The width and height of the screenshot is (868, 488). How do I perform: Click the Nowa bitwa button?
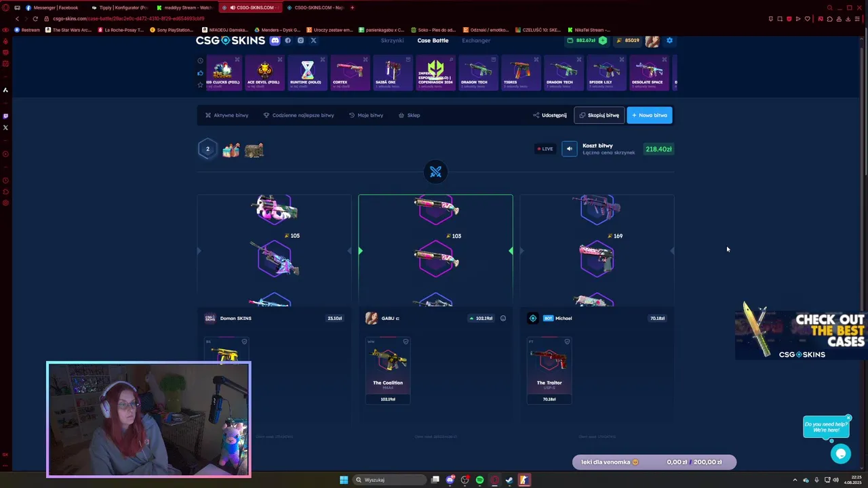(649, 115)
